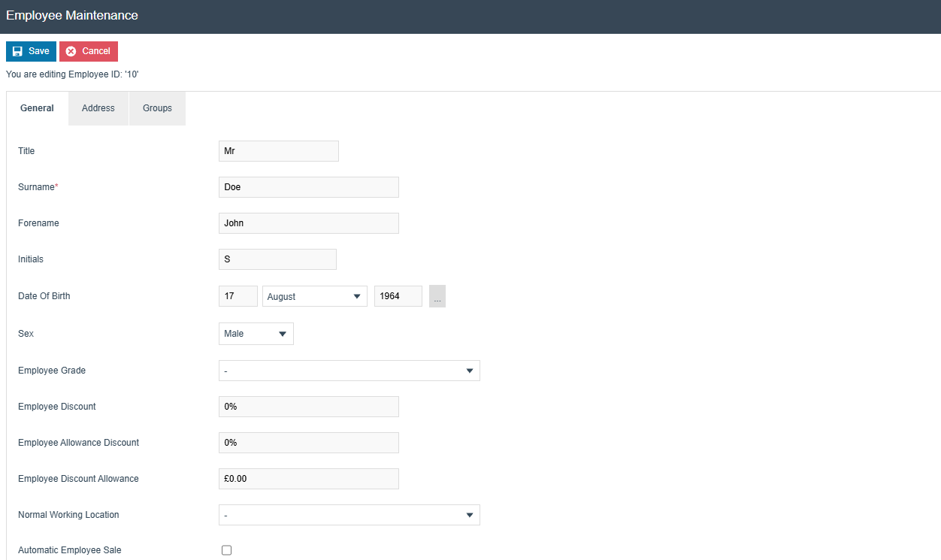Click the Employee Discount Allowance label
This screenshot has height=560, width=941.
[78, 479]
